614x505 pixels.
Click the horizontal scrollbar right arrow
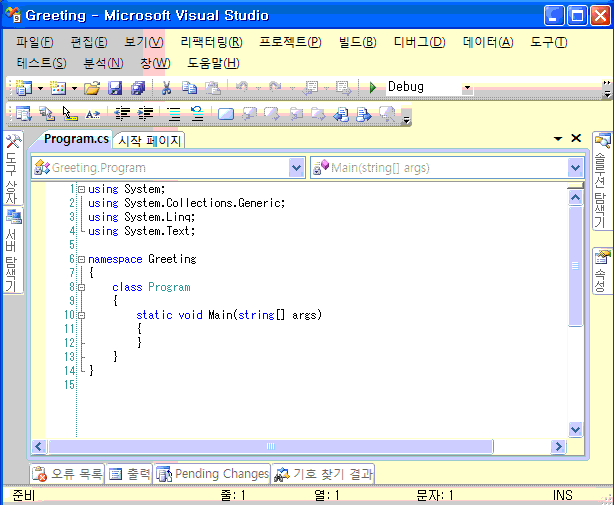click(x=558, y=446)
